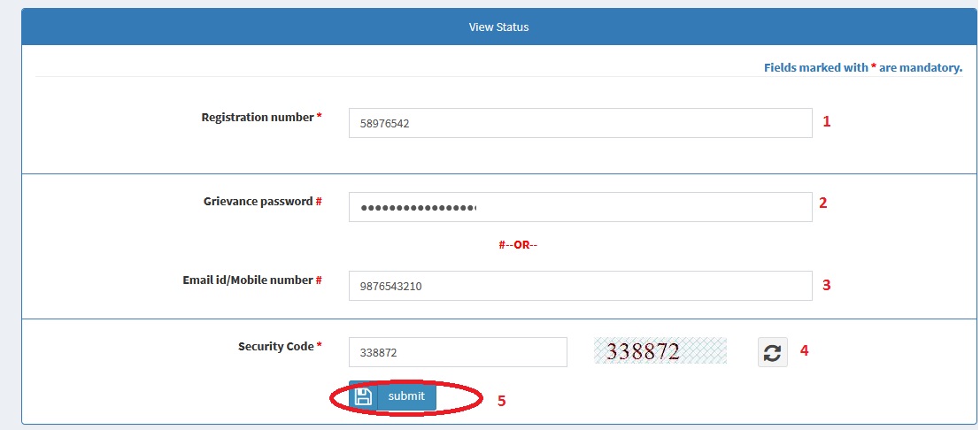Click the red #--OR-- separator text
The height and width of the screenshot is (430, 980).
click(x=518, y=245)
